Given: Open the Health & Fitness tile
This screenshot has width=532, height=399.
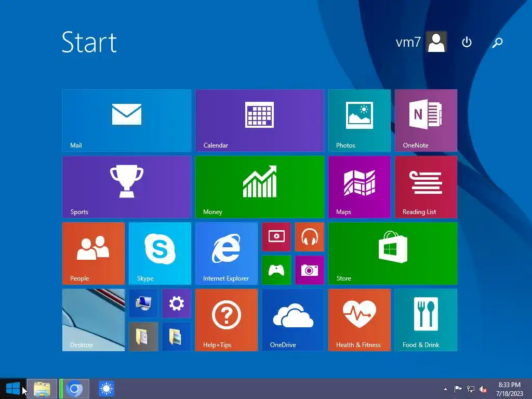Looking at the screenshot, I should click(x=360, y=320).
